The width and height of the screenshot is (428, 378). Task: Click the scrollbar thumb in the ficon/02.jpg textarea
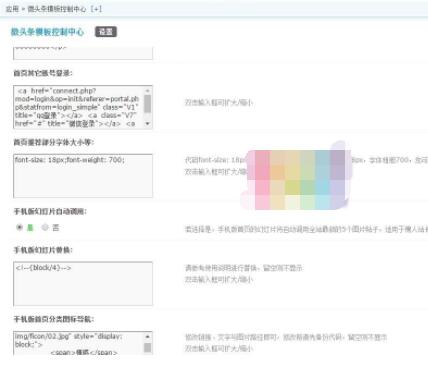(147, 348)
